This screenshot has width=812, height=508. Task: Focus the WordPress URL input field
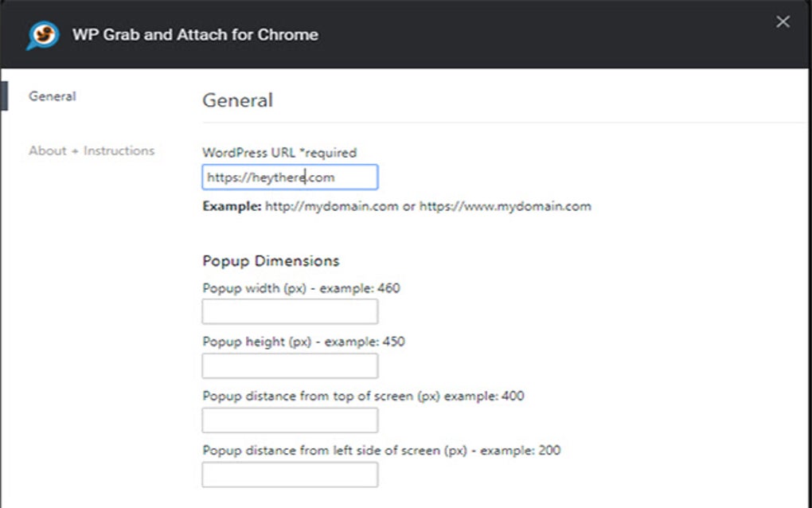[x=290, y=178]
